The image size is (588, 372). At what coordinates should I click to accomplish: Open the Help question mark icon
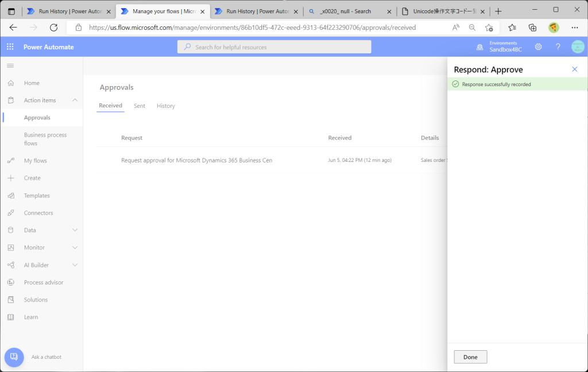click(558, 47)
